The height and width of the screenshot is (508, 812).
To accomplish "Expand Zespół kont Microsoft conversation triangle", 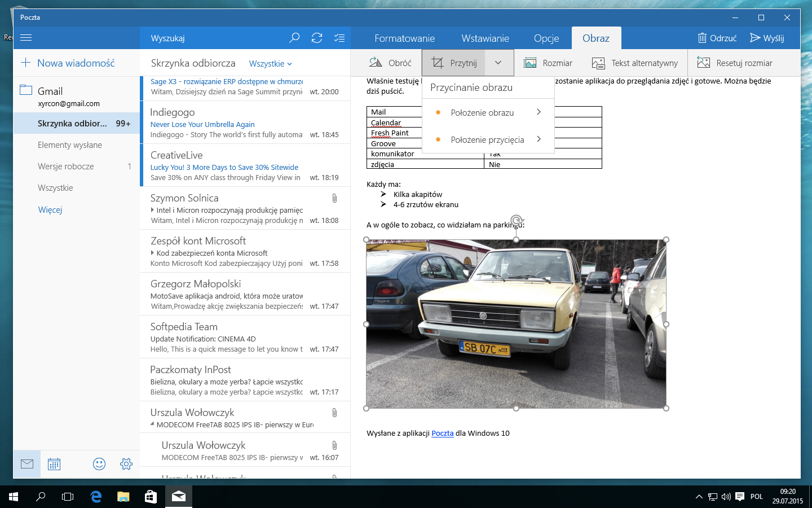I will pyautogui.click(x=152, y=253).
